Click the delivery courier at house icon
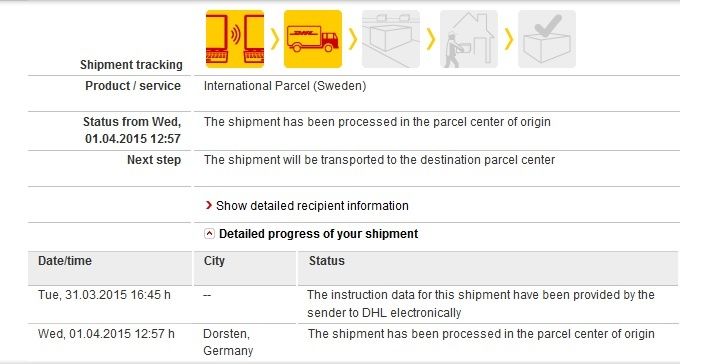 pyautogui.click(x=469, y=39)
